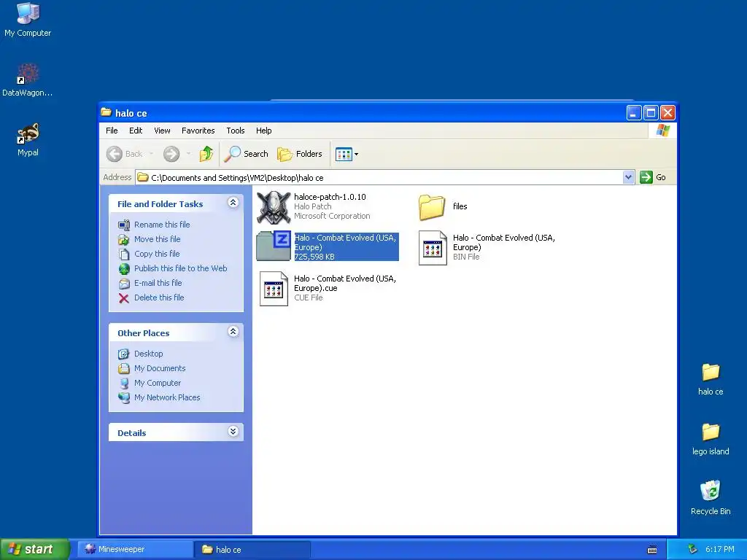Select the Halo Combat Evolved CUE File icon
Viewport: 747px width, 560px height.
274,289
